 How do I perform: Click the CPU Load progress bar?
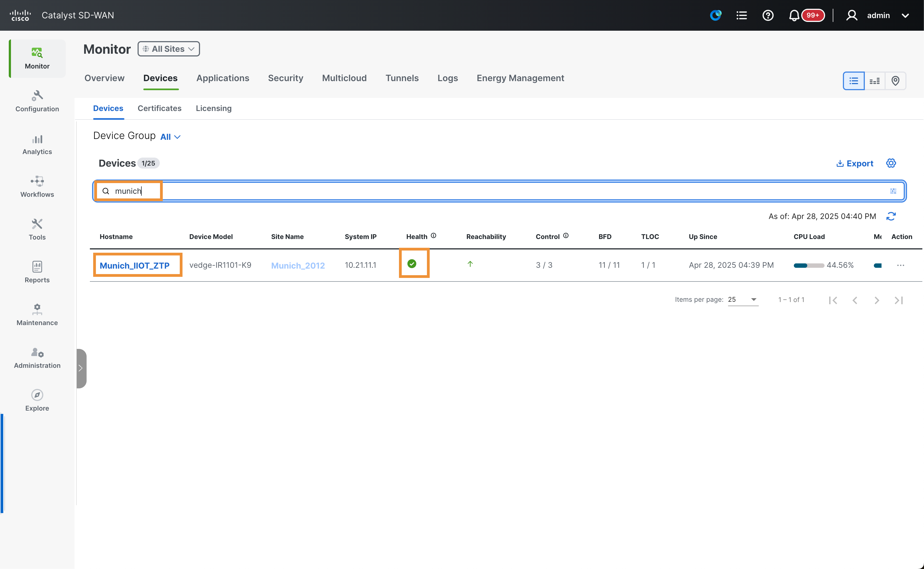tap(809, 265)
